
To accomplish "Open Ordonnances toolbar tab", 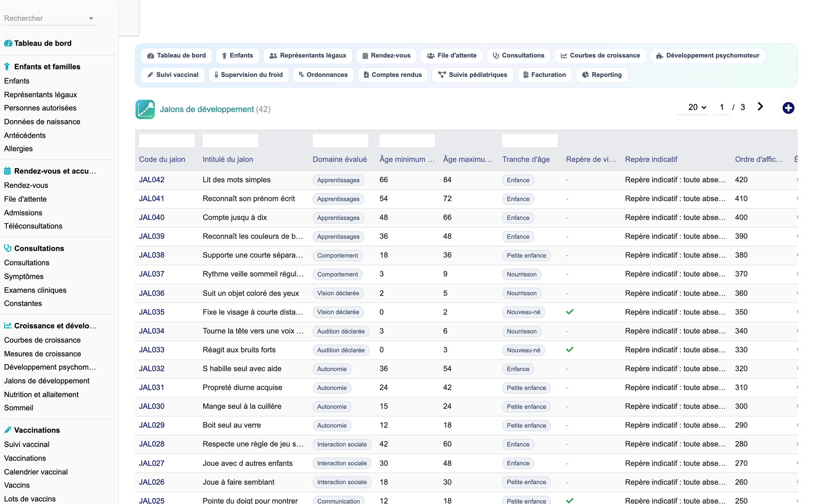I will [x=323, y=75].
